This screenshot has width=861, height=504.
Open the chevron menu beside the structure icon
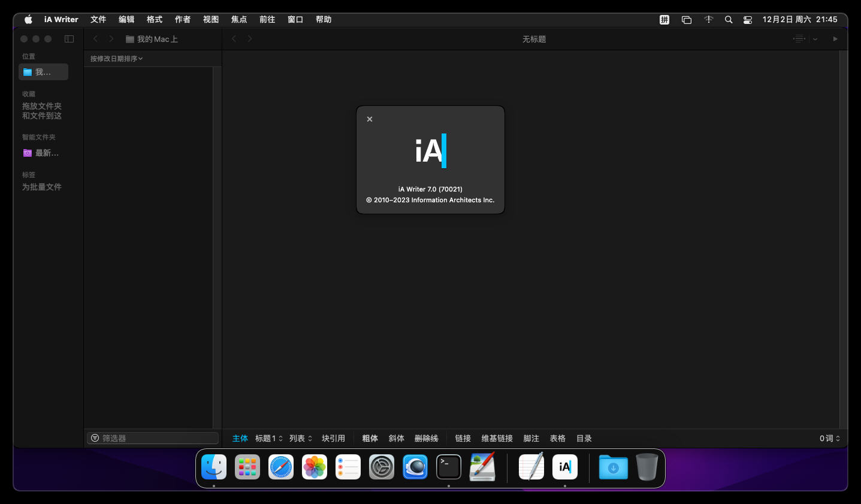(815, 39)
